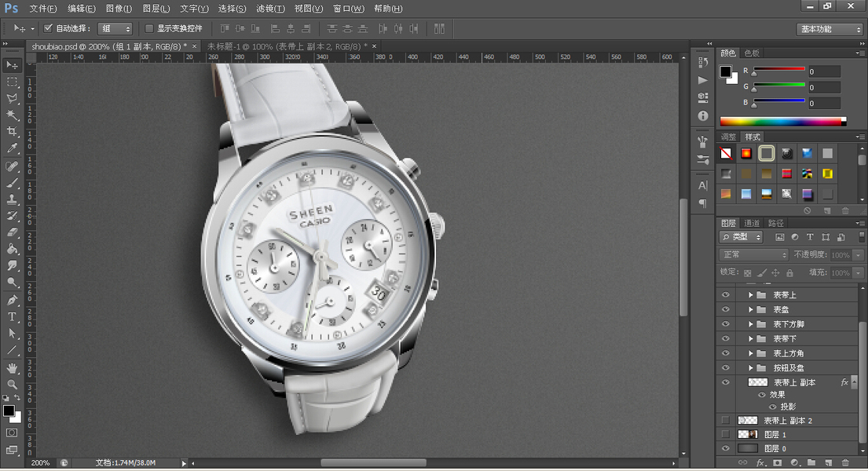Expand the 按钮及盘 group
868x471 pixels.
pyautogui.click(x=751, y=367)
